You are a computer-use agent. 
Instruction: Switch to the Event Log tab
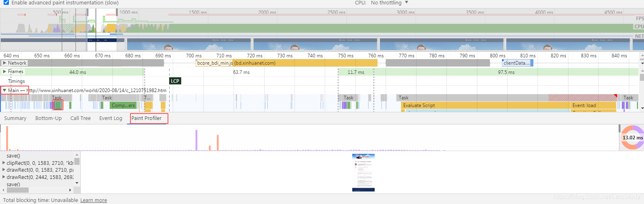pyautogui.click(x=111, y=118)
